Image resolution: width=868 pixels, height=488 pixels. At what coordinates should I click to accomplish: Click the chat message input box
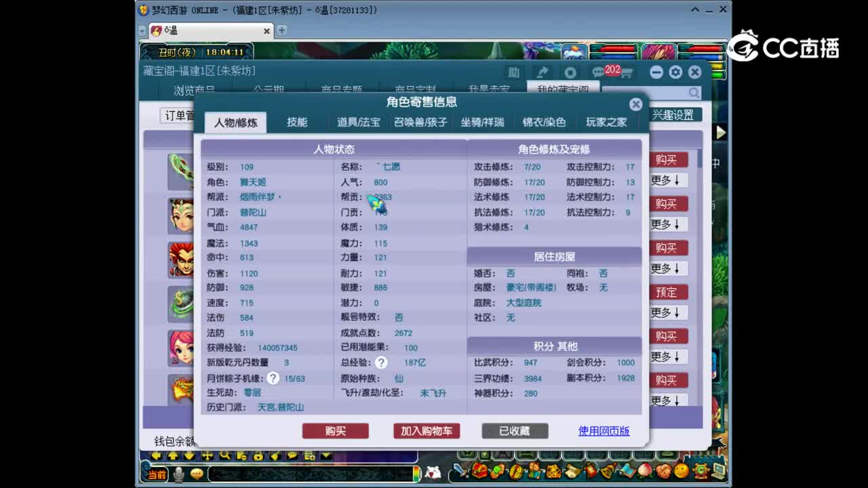pyautogui.click(x=311, y=474)
